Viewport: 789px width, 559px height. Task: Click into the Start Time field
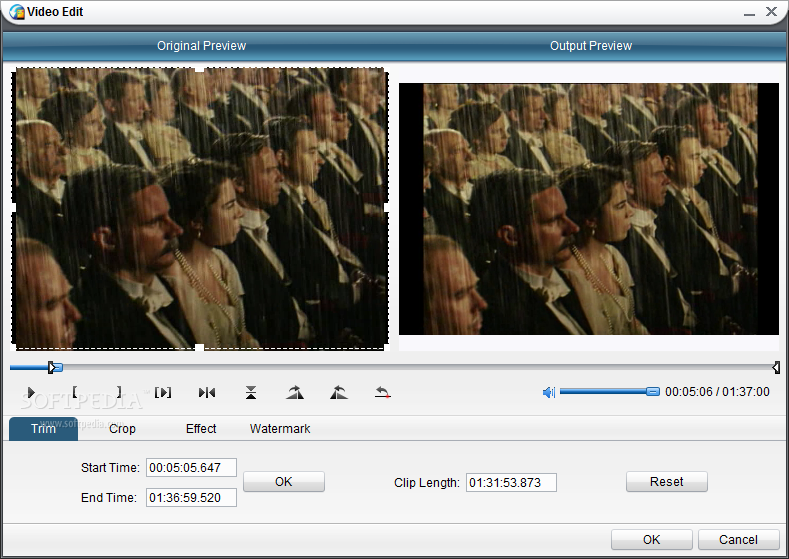[191, 467]
